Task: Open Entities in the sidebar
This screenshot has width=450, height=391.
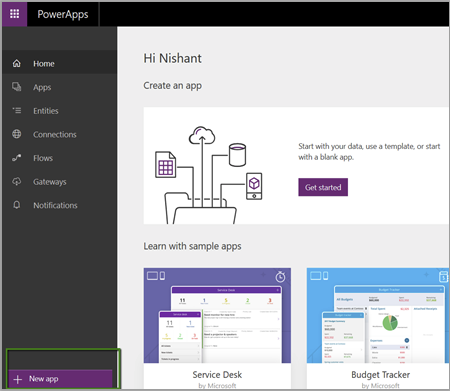Action: click(59, 111)
